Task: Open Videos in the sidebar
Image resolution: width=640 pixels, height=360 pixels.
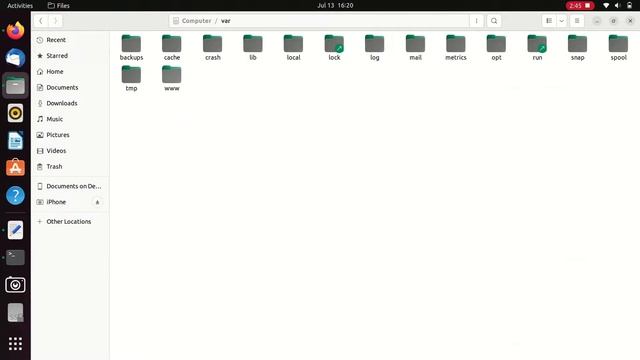Action: (70, 151)
